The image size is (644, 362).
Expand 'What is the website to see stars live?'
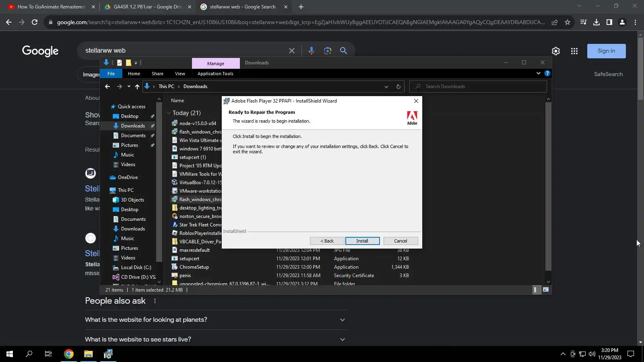pyautogui.click(x=215, y=339)
